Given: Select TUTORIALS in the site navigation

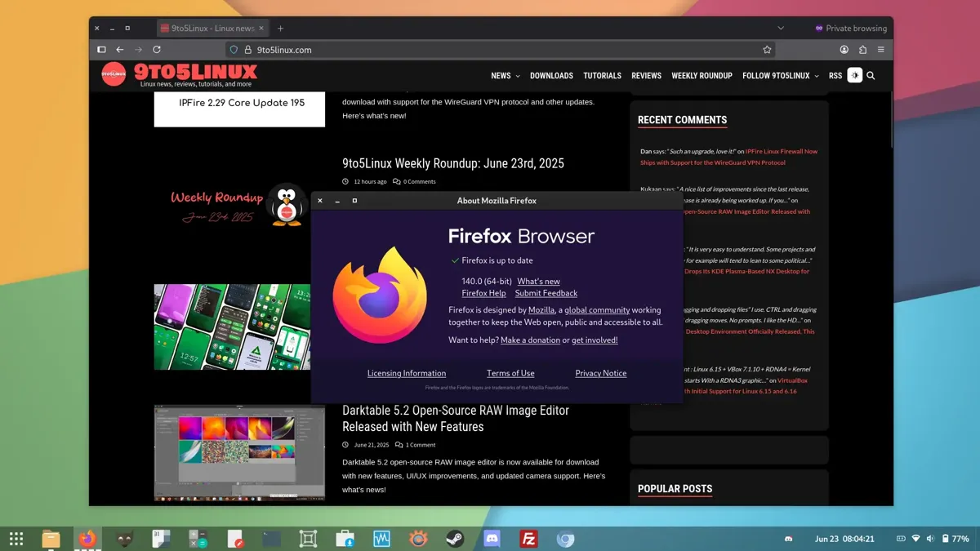Looking at the screenshot, I should pyautogui.click(x=602, y=75).
